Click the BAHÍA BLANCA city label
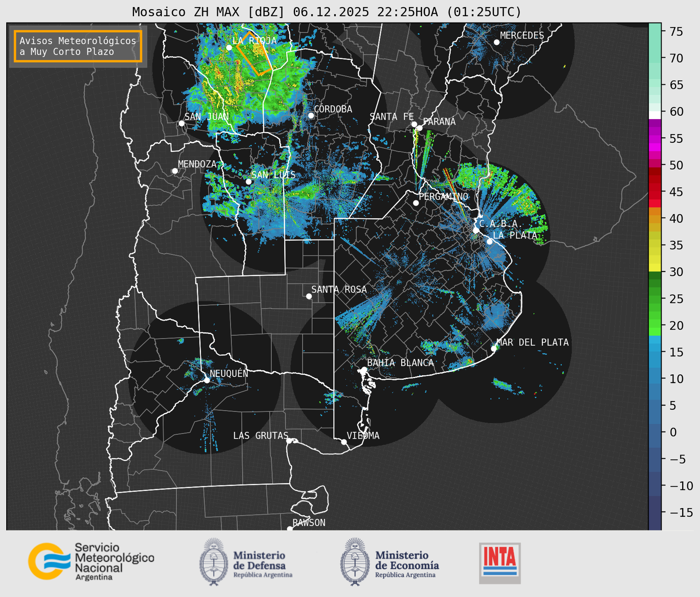700x597 pixels. coord(400,363)
